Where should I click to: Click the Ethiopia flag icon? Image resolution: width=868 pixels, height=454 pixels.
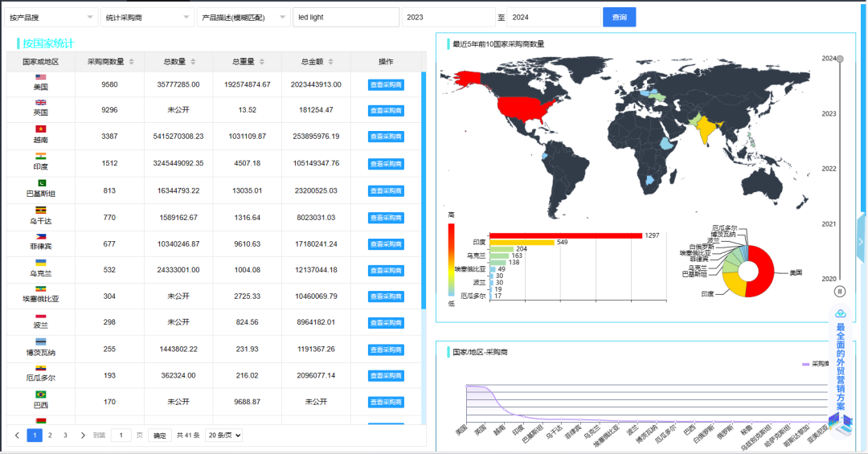[x=40, y=289]
